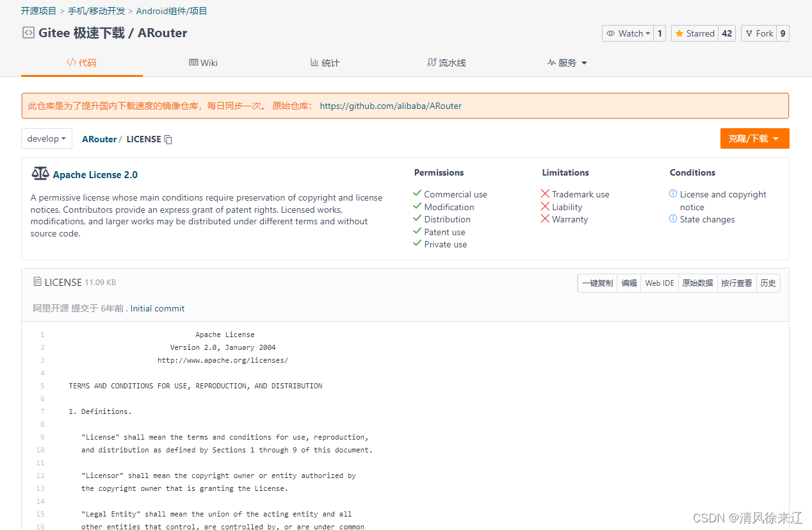812x530 pixels.
Task: Click 一键复制 one-click copy button
Action: 597,283
